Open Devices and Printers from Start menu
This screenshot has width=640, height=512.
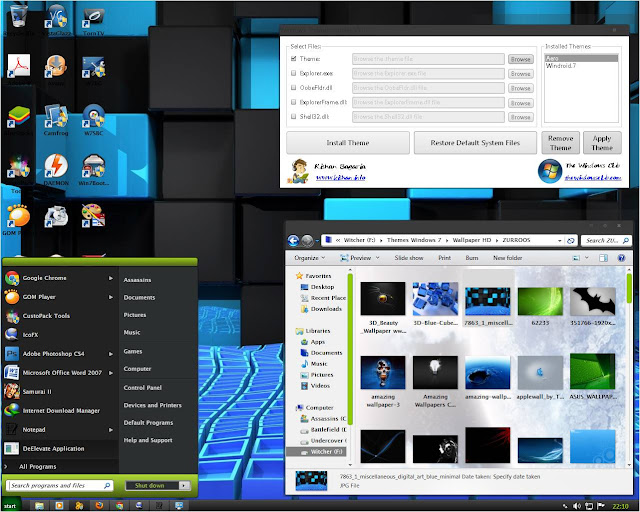(152, 405)
